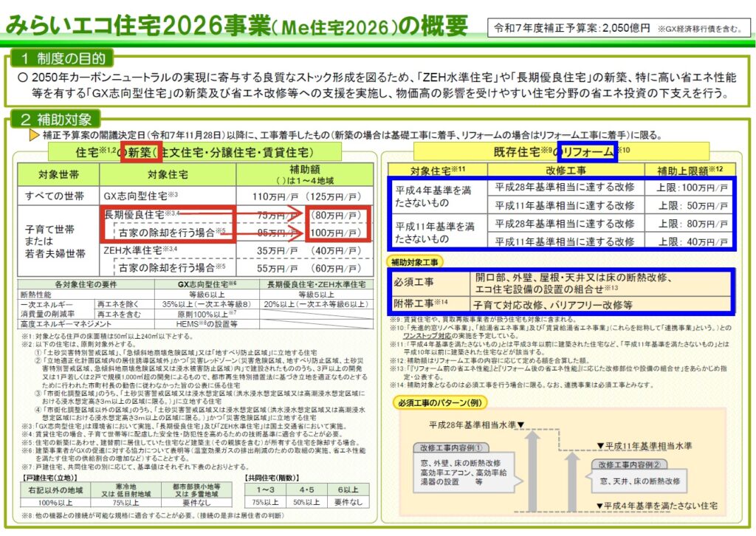Click the 上限:100万円/戸 cell
Image resolution: width=756 pixels, height=536 pixels.
693,188
